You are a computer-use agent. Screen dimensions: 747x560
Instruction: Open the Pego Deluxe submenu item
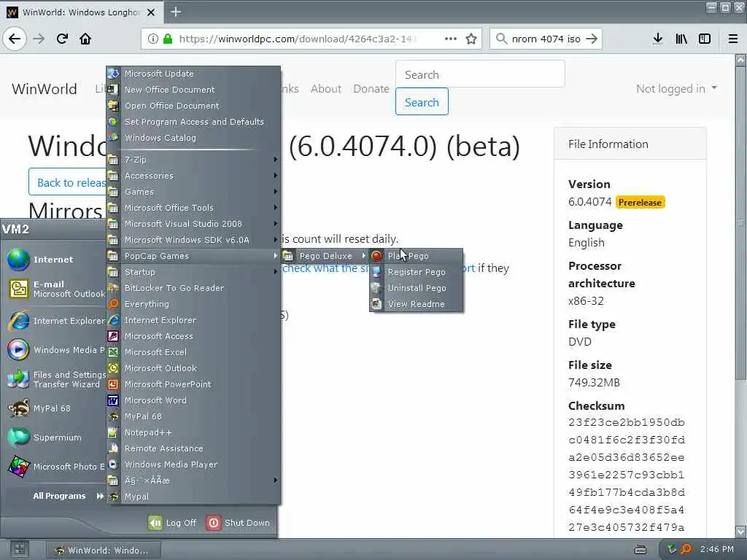325,256
